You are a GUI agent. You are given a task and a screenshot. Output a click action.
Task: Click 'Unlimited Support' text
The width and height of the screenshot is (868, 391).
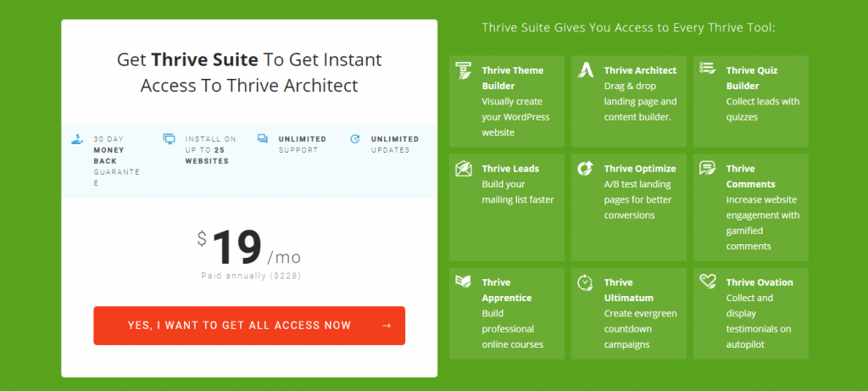[303, 144]
